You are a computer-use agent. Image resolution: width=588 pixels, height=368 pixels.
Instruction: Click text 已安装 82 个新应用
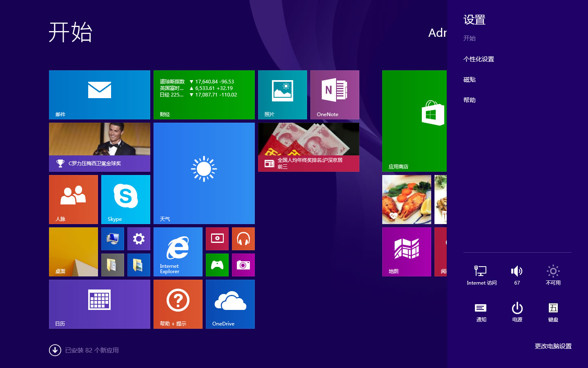(92, 350)
